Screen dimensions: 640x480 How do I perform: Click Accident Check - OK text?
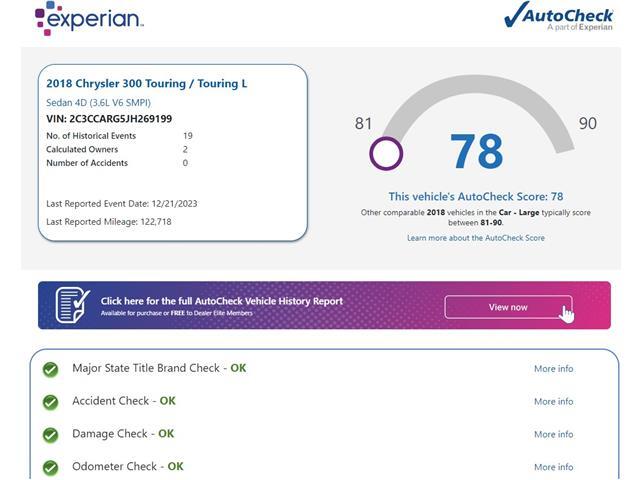coord(124,401)
